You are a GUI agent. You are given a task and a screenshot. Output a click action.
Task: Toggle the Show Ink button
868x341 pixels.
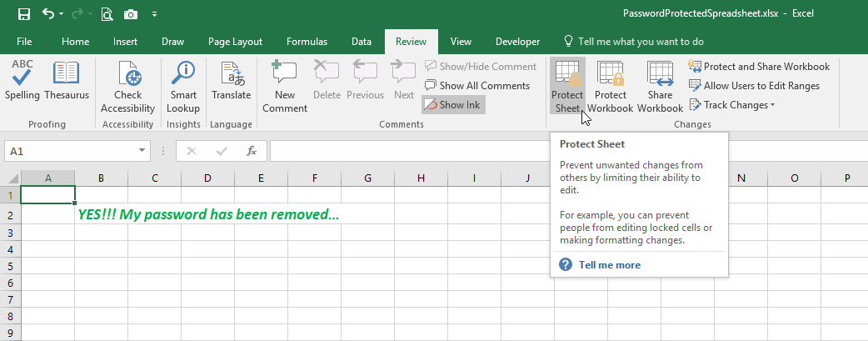coord(453,105)
